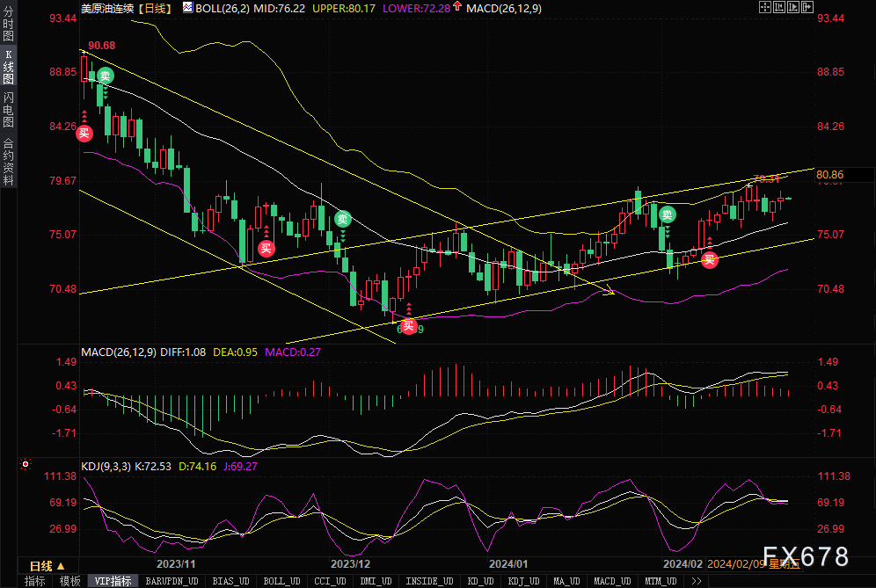This screenshot has width=876, height=588.
Task: Apply the KDJ_UD indicator button
Action: tap(523, 581)
